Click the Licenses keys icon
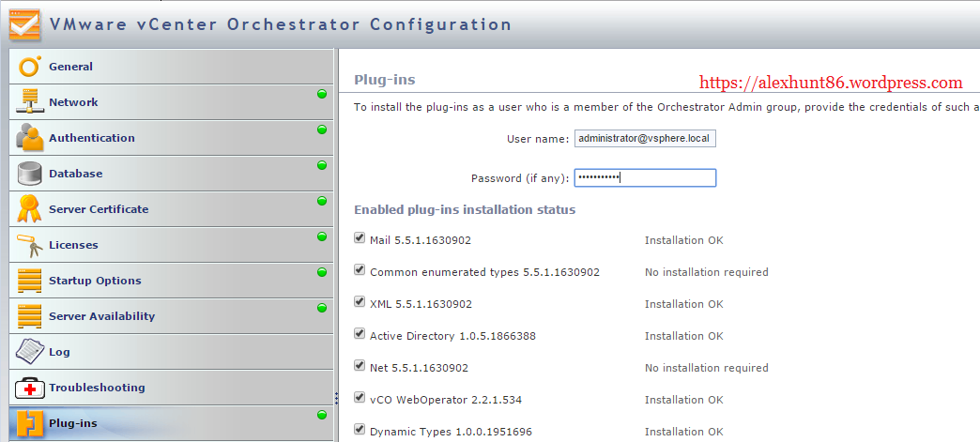 coord(29,245)
